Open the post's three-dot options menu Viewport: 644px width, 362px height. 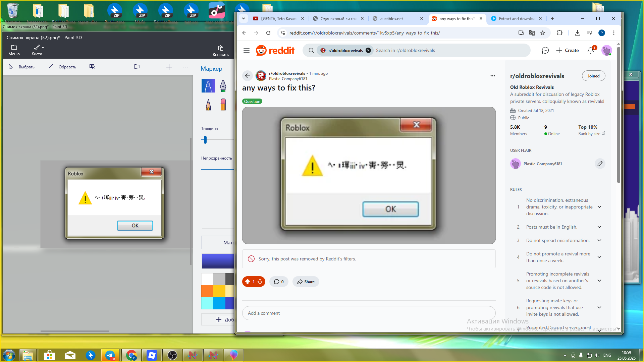coord(492,76)
